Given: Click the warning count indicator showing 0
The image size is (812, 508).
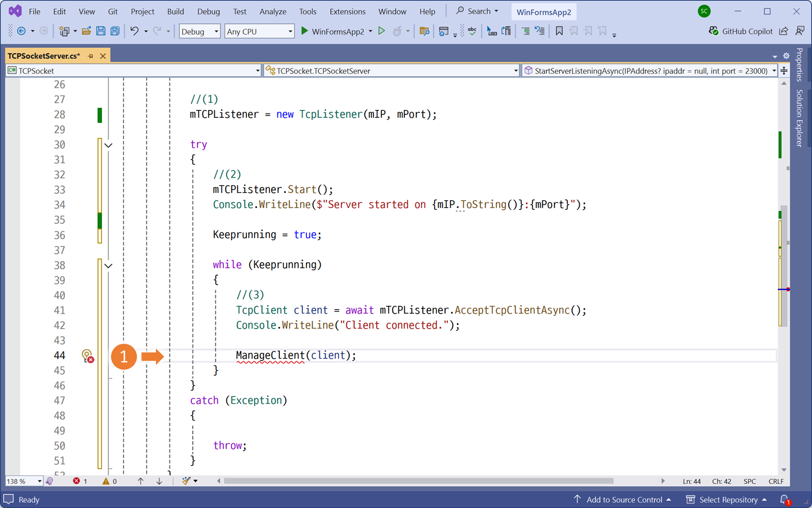Looking at the screenshot, I should (109, 481).
